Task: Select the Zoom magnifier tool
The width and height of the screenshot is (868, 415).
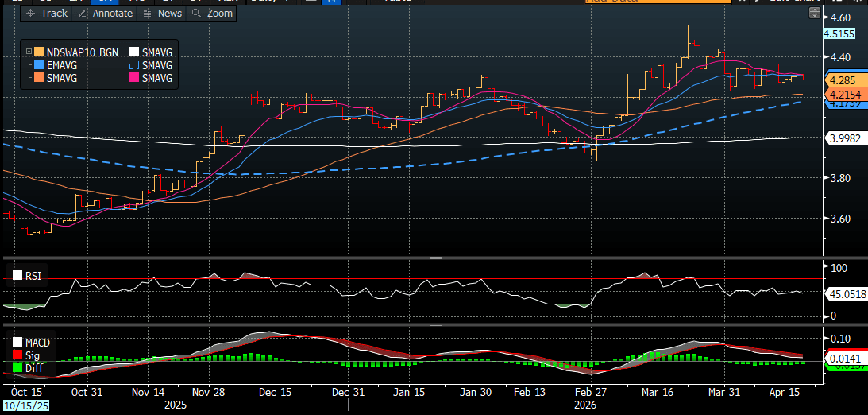Action: (213, 14)
